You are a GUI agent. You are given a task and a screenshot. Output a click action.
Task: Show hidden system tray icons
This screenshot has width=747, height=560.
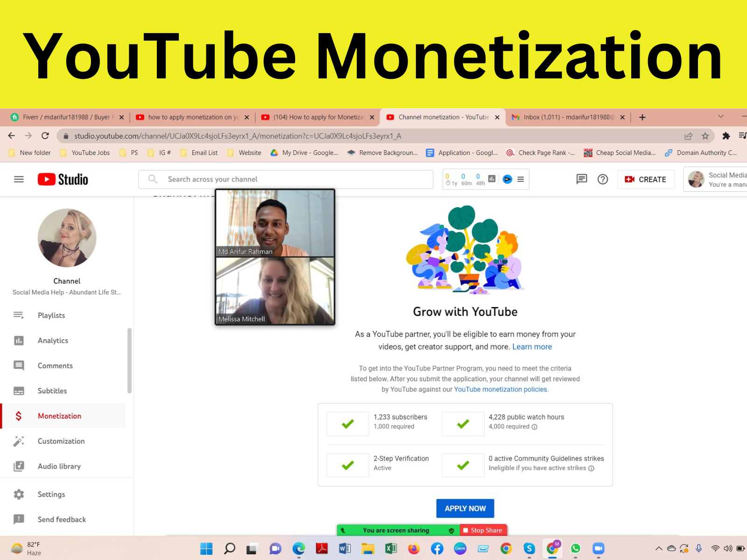pyautogui.click(x=659, y=548)
